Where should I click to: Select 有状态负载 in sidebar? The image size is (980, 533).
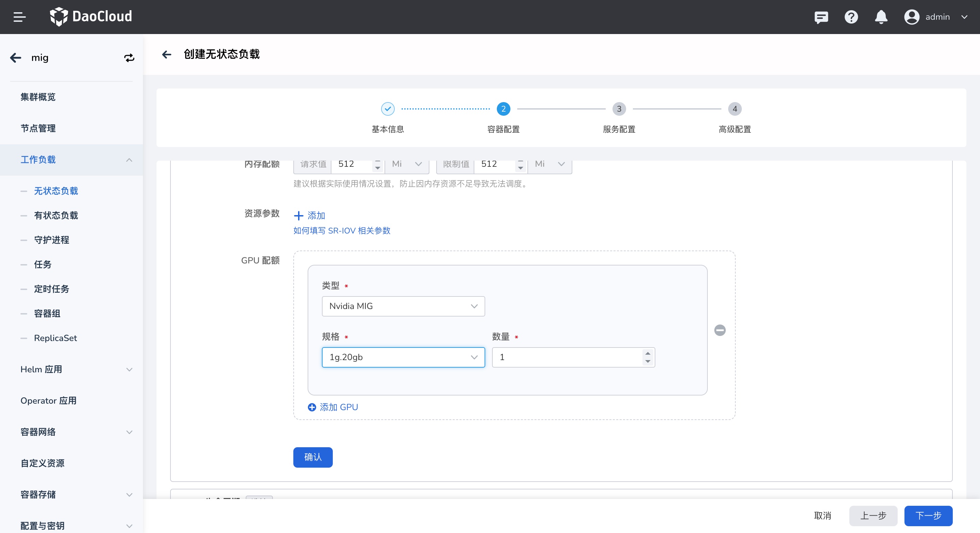pyautogui.click(x=56, y=215)
